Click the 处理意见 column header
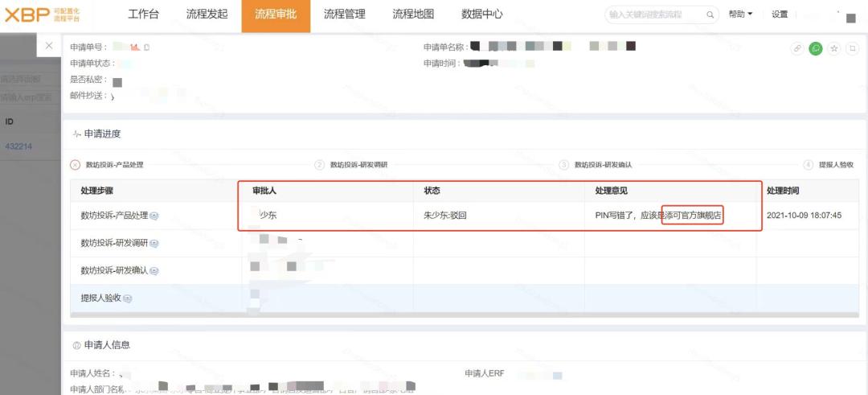The height and width of the screenshot is (395, 868). (611, 191)
